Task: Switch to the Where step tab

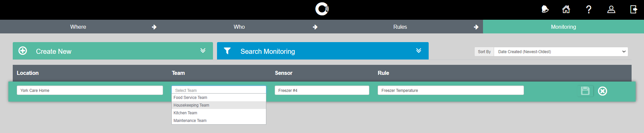Action: [x=78, y=27]
